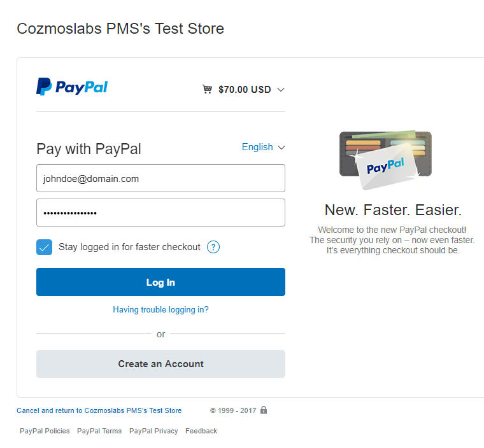Open the PayPal Policies footer link
The image size is (484, 448).
45,431
